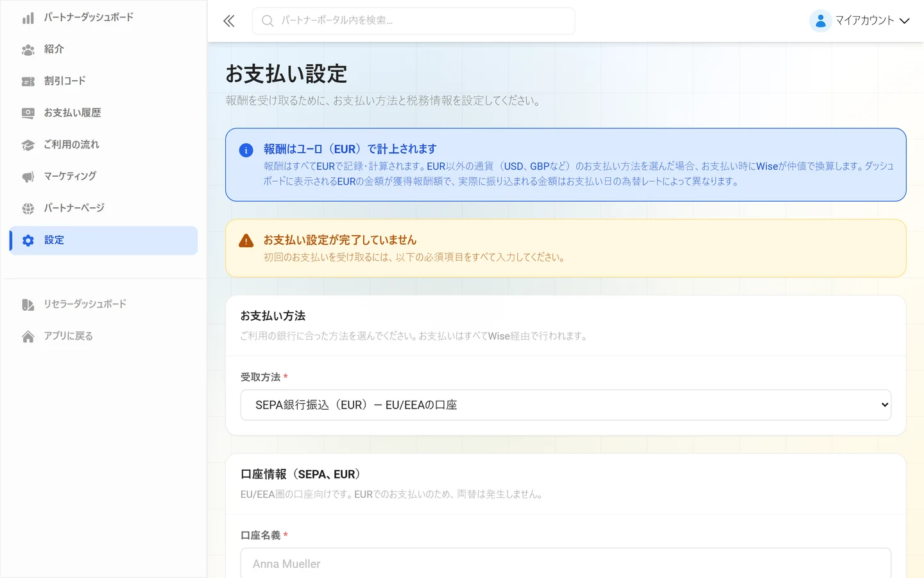Click the graduation cap icon beside ご利用の流れ
This screenshot has width=924, height=578.
point(28,145)
